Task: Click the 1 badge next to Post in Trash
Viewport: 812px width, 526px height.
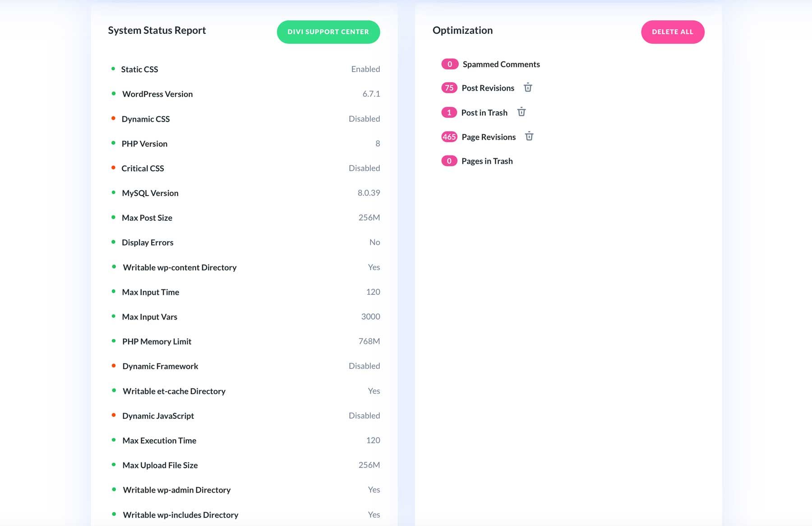Action: tap(449, 112)
